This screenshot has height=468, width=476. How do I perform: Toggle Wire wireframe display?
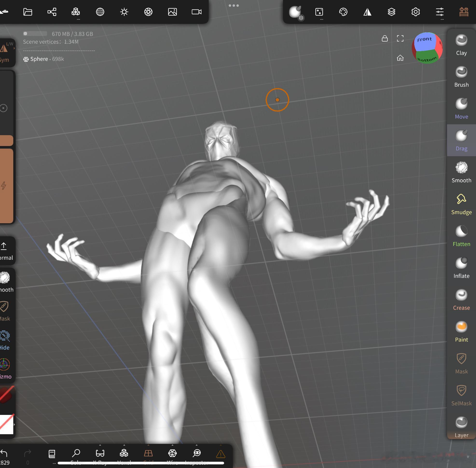coord(172,456)
